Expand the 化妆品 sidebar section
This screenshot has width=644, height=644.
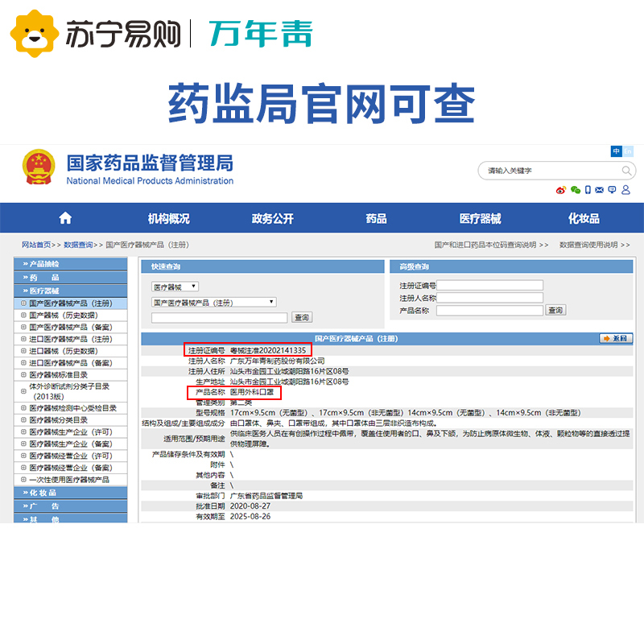pos(71,493)
